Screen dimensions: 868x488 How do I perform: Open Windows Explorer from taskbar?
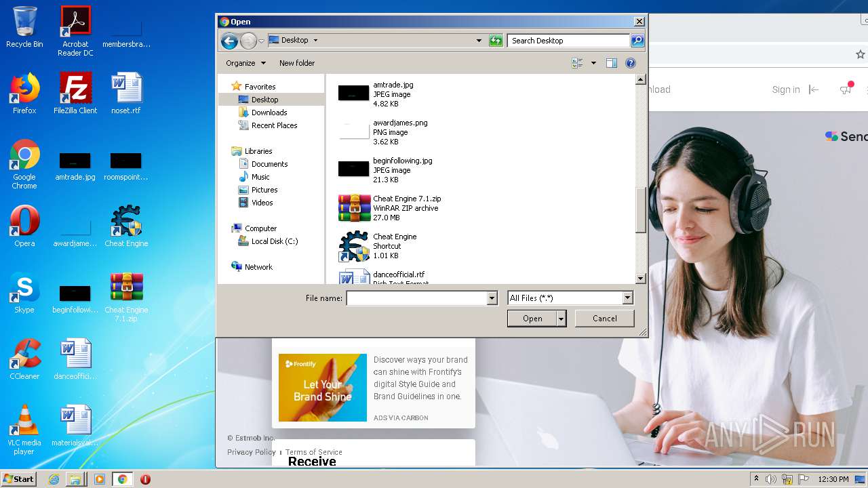click(x=75, y=479)
